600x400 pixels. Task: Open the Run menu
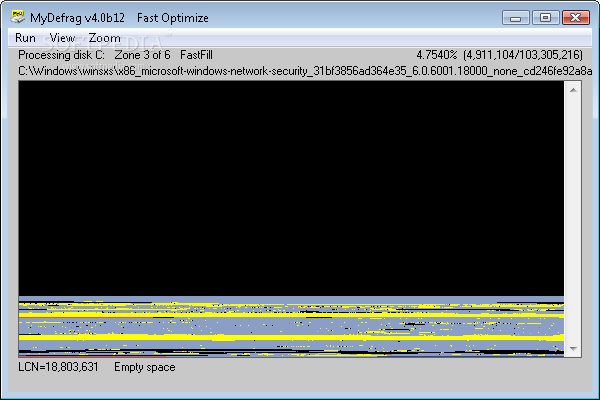click(x=25, y=38)
